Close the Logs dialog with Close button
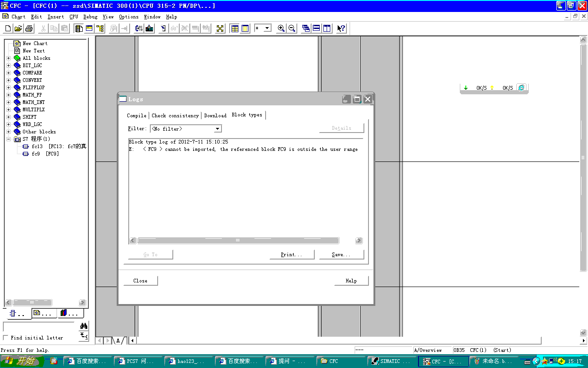 pos(141,281)
